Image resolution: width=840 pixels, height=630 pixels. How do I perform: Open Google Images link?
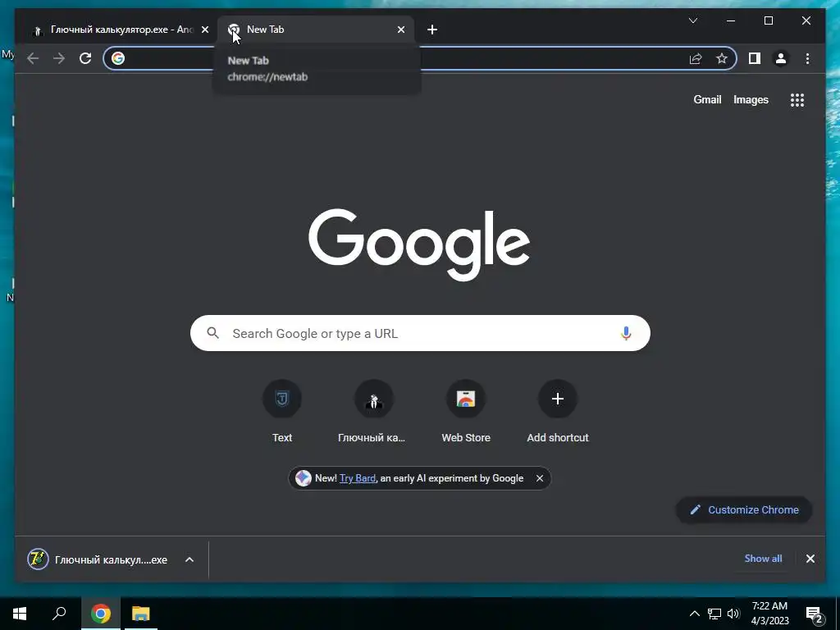pos(751,99)
